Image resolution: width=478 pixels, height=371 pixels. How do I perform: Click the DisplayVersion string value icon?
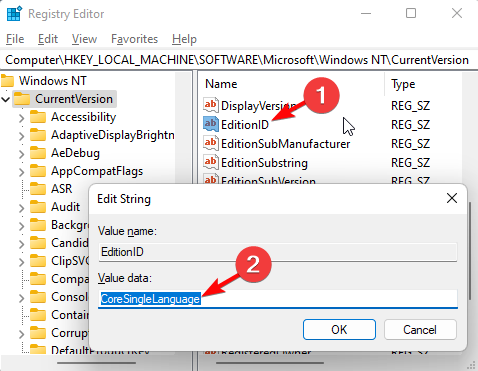coord(211,105)
